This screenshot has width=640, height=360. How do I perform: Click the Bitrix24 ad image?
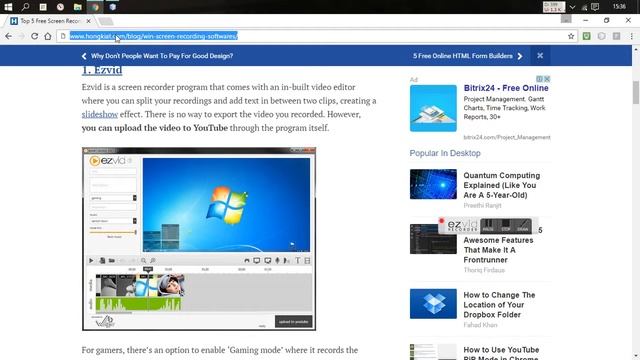pos(433,108)
